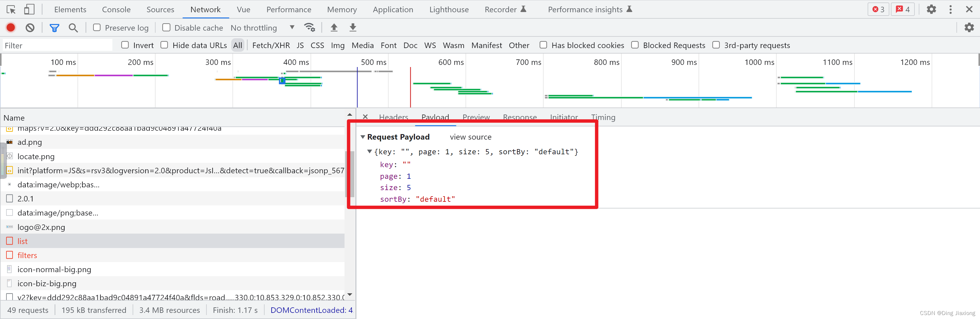Clear the network log
Viewport: 980px width, 319px height.
[x=30, y=27]
